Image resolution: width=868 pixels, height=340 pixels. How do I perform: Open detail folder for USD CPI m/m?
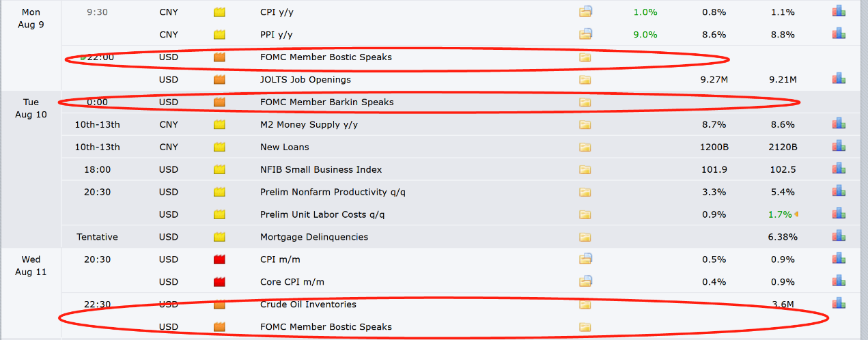(585, 259)
